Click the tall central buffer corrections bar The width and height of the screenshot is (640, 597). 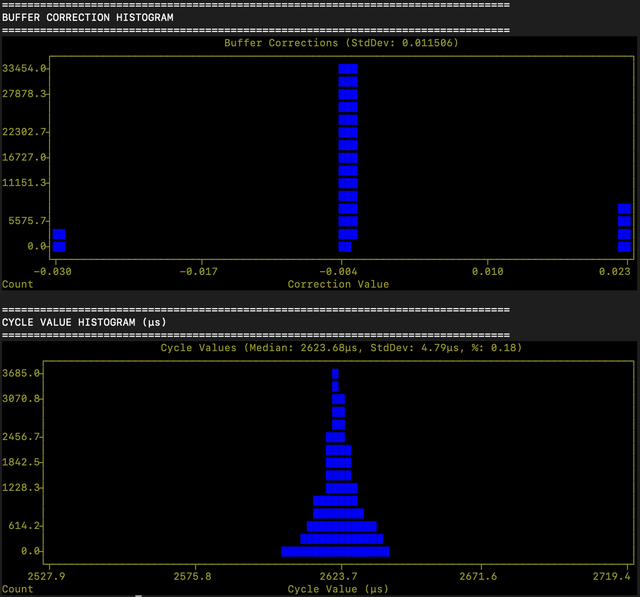coord(348,158)
